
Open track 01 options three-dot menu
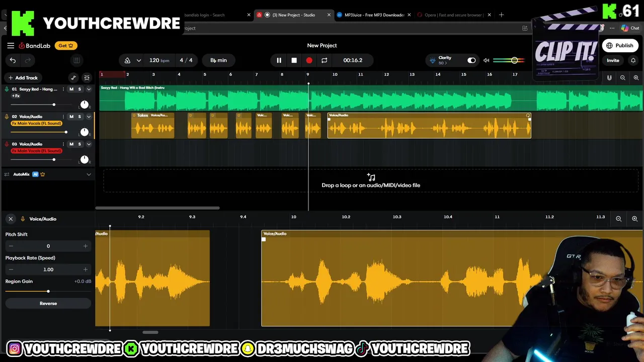tap(63, 89)
